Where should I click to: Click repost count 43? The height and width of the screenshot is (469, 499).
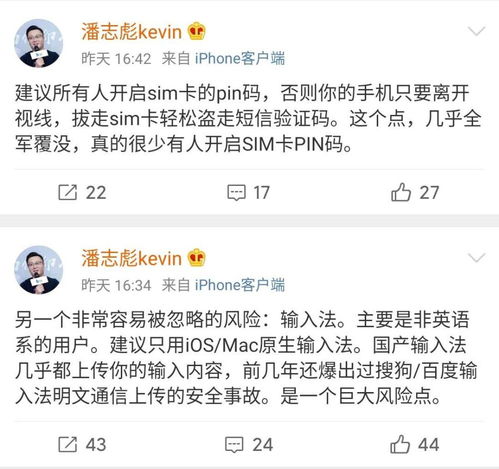point(96,445)
